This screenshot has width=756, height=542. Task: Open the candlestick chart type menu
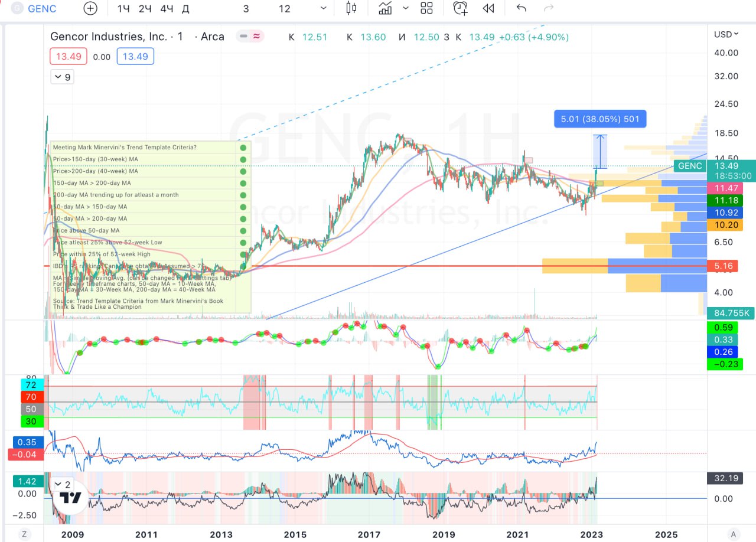352,8
